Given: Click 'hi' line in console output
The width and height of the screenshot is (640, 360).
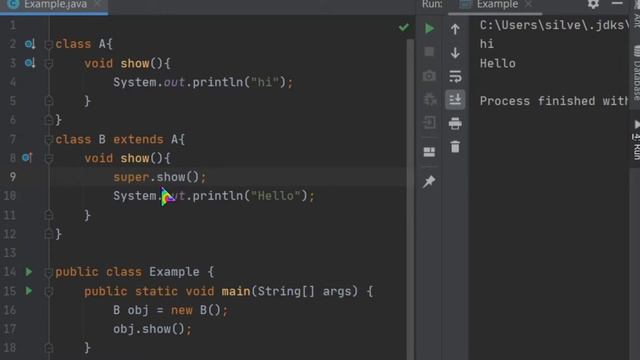Looking at the screenshot, I should [x=487, y=44].
